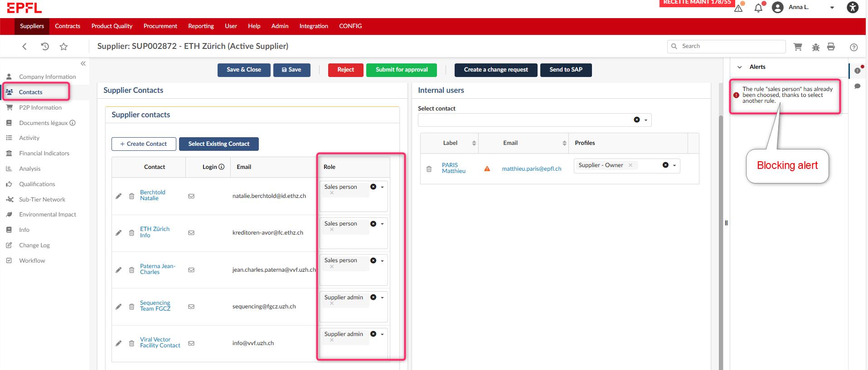Click the favorite star icon
This screenshot has height=370, width=868.
(63, 47)
